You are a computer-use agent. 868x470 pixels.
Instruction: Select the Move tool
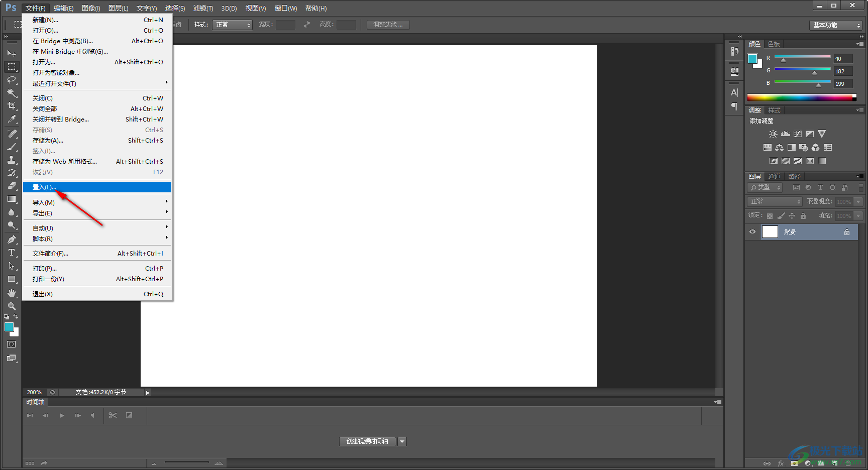12,53
